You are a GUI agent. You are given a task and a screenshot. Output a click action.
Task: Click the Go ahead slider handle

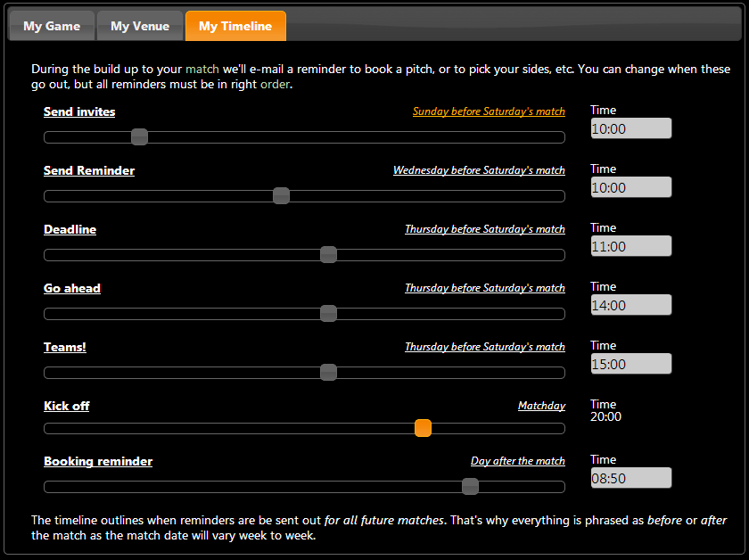tap(329, 314)
